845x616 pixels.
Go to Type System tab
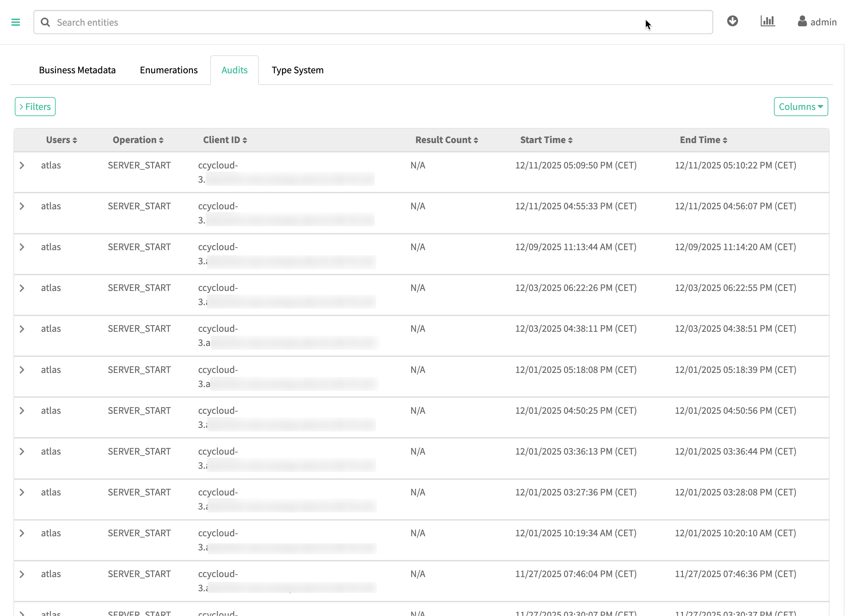[x=297, y=70]
